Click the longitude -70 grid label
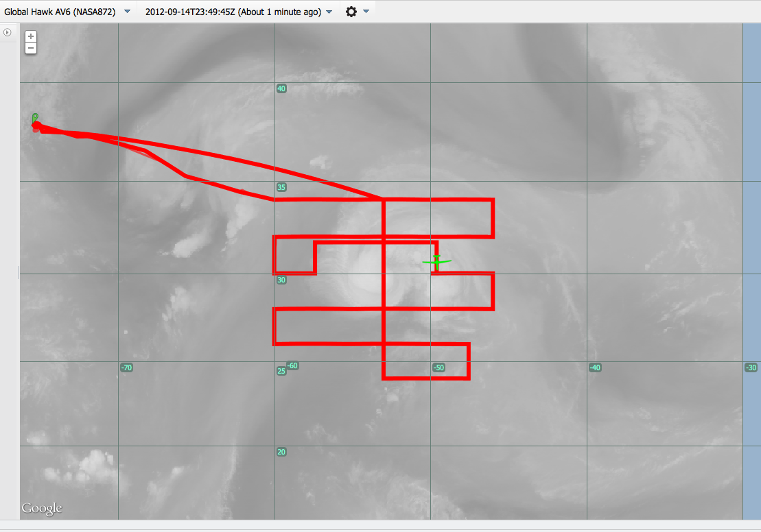The height and width of the screenshot is (532, 761). click(x=126, y=367)
